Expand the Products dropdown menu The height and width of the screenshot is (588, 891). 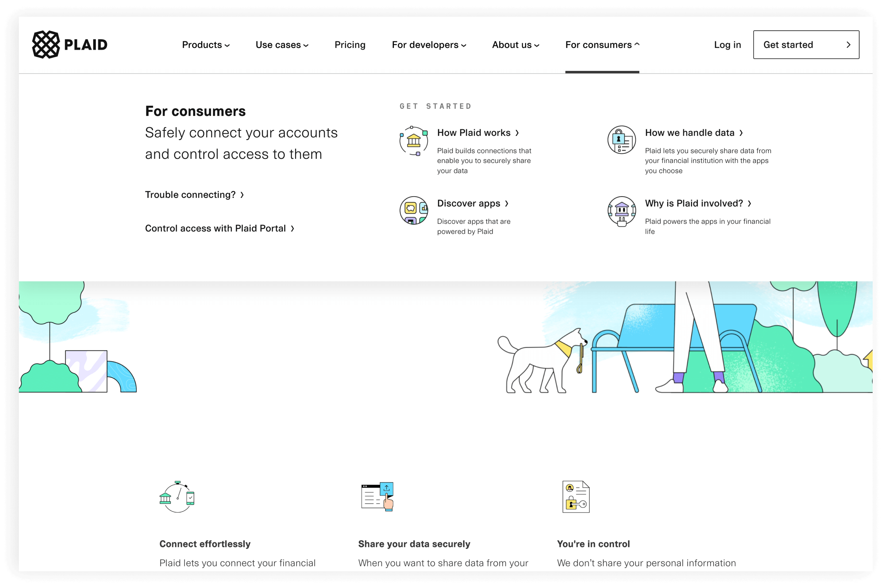coord(206,45)
